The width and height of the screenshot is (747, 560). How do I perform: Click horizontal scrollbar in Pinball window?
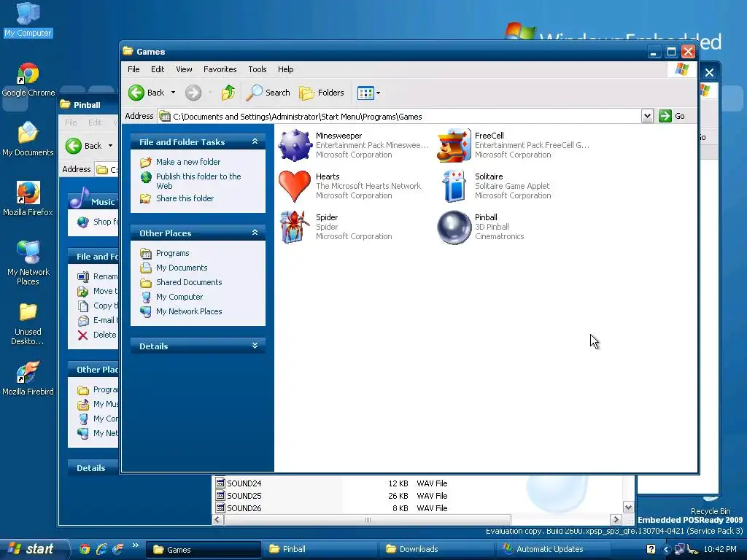(368, 519)
